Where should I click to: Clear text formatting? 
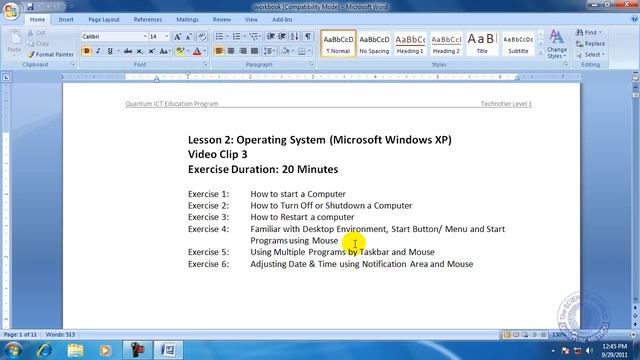point(202,37)
